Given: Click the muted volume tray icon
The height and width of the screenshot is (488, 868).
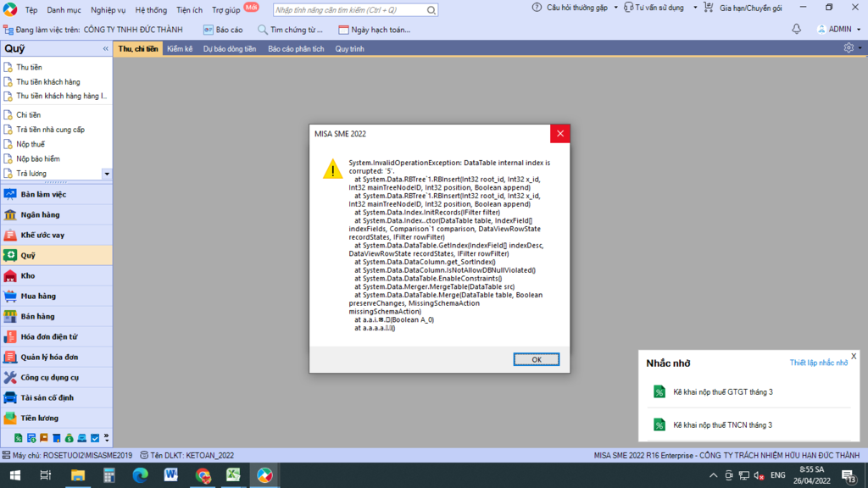Looking at the screenshot, I should click(x=759, y=475).
